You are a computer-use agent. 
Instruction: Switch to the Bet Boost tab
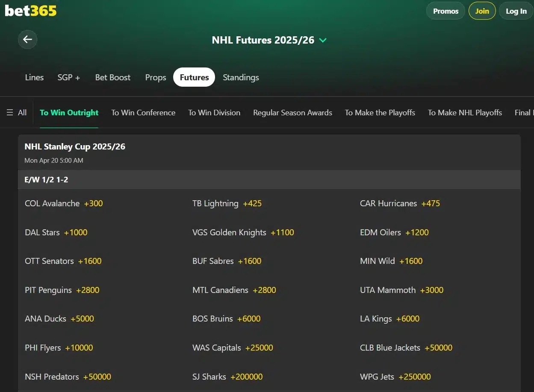[x=113, y=77]
